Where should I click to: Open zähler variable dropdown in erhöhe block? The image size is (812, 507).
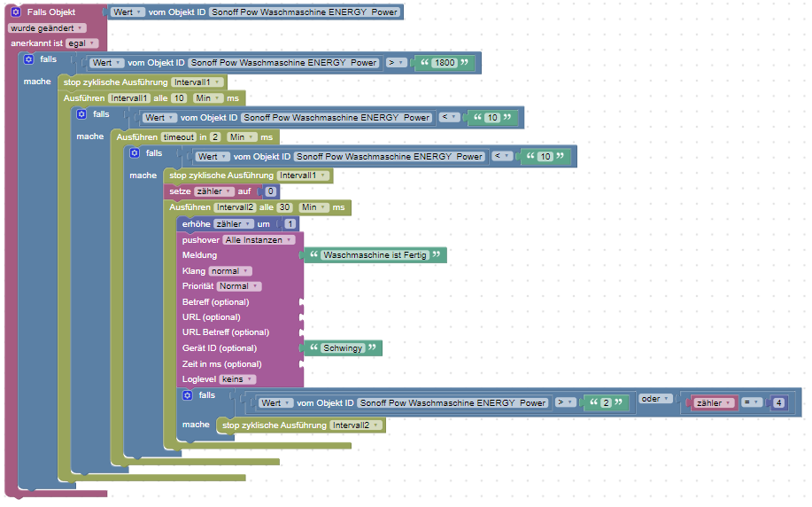[234, 224]
